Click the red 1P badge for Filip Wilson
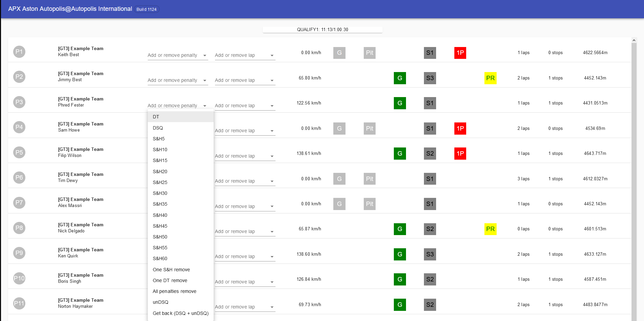This screenshot has width=644, height=321. point(460,154)
